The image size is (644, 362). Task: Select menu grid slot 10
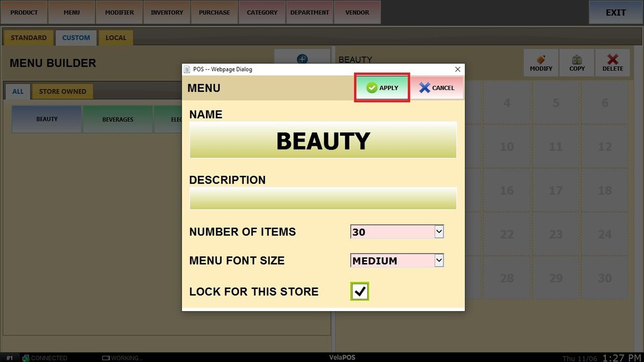point(507,146)
